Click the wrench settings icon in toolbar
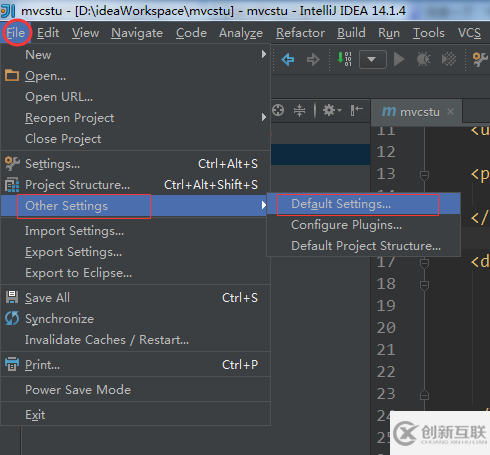The image size is (490, 455). point(480,59)
